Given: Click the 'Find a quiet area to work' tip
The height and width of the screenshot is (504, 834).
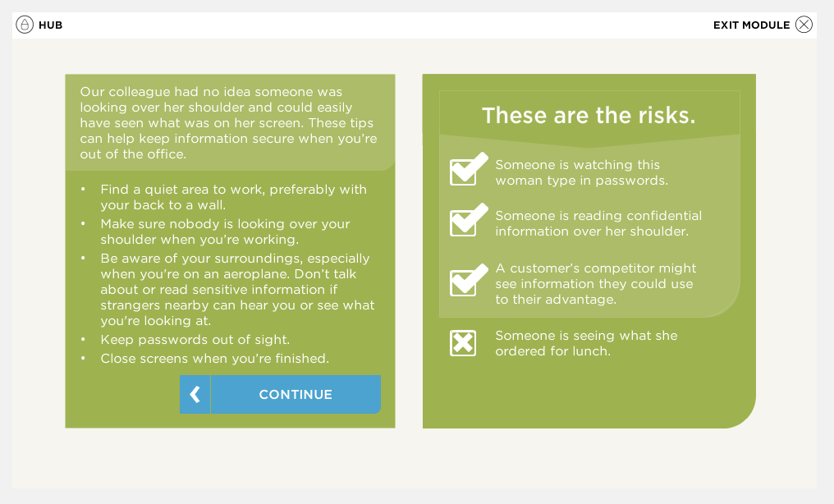Looking at the screenshot, I should [x=233, y=197].
